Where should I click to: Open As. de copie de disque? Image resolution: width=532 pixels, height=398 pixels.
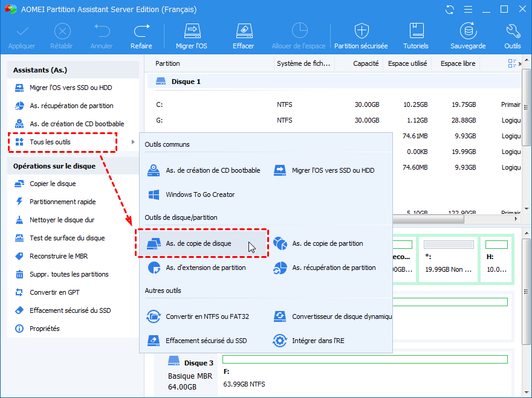[x=202, y=243]
